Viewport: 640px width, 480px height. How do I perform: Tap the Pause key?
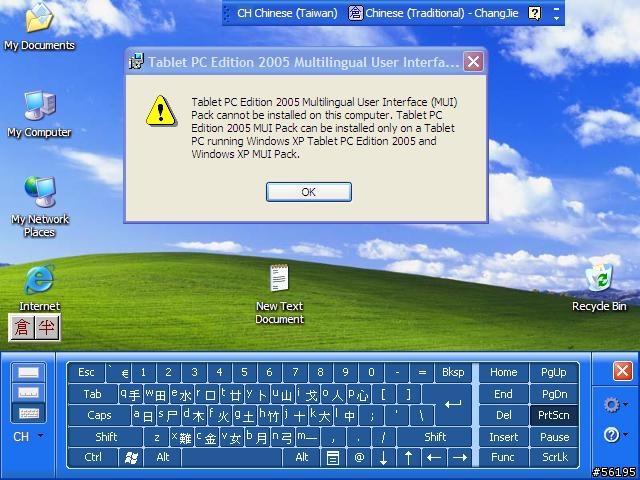tap(554, 437)
